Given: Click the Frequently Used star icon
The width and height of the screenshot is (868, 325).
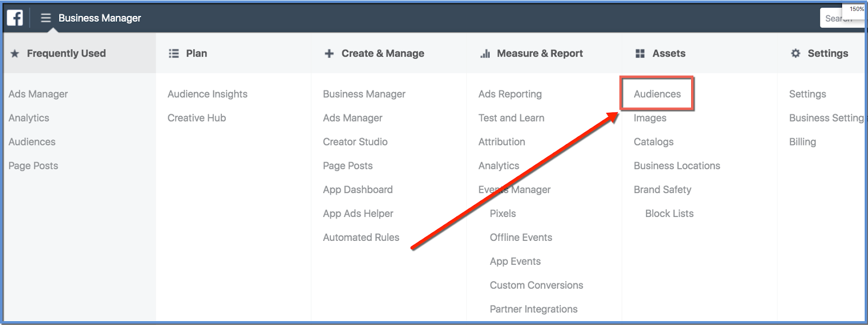Looking at the screenshot, I should (x=15, y=53).
